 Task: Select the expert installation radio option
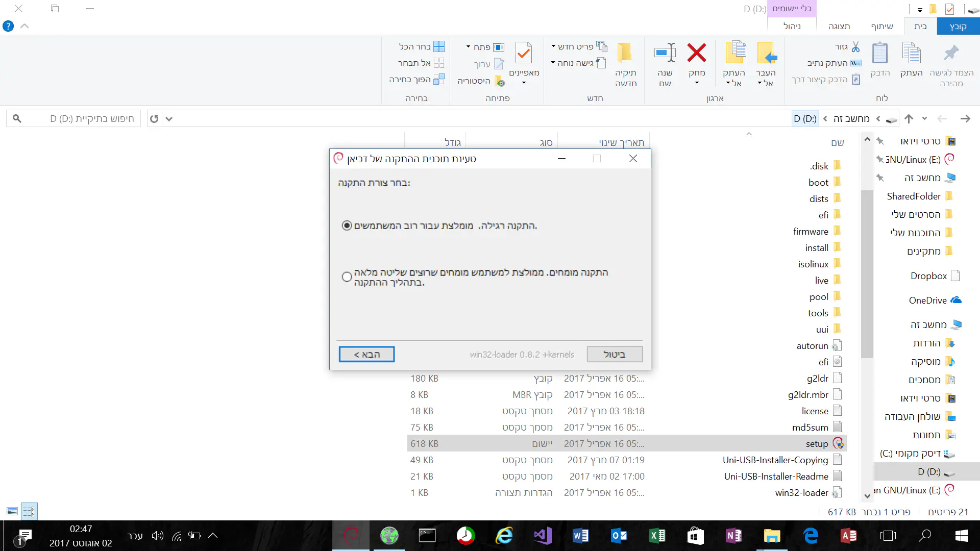pos(347,277)
